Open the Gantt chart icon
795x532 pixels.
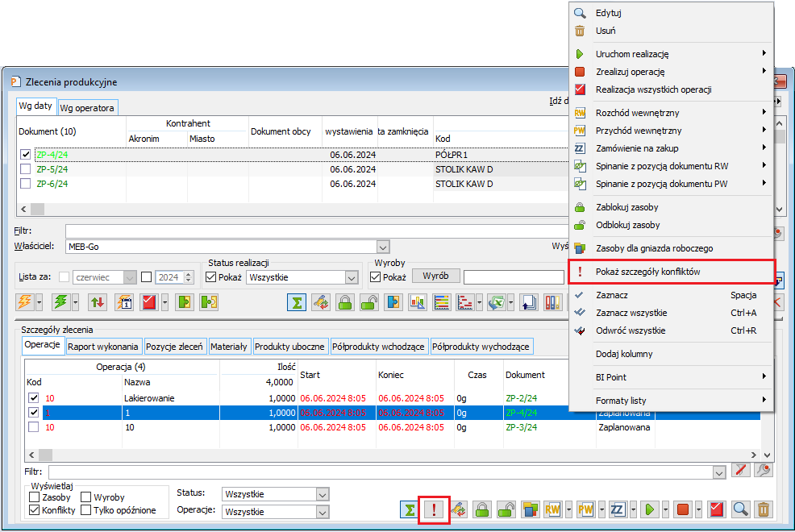464,302
